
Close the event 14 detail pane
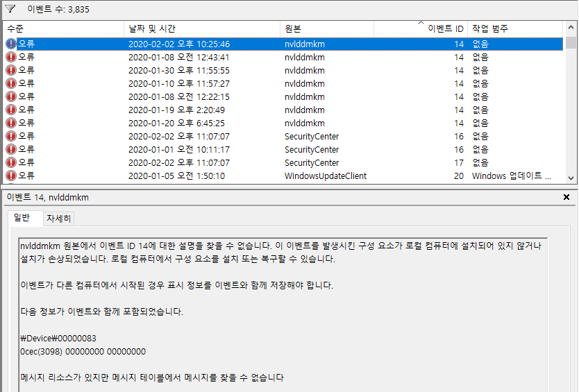point(567,198)
